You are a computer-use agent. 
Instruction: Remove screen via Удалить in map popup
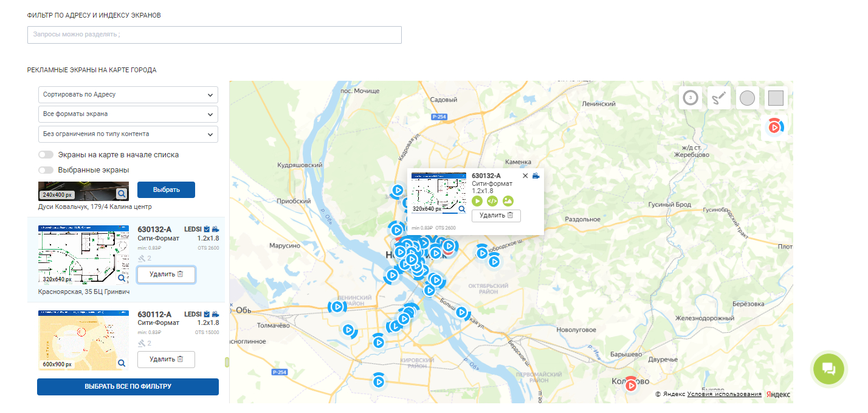(496, 215)
